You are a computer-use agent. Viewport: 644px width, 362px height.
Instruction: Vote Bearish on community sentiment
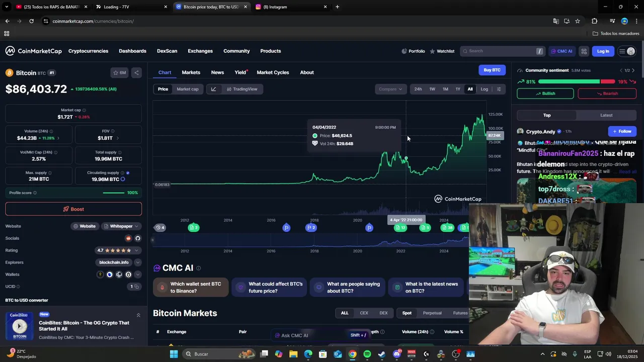click(607, 94)
